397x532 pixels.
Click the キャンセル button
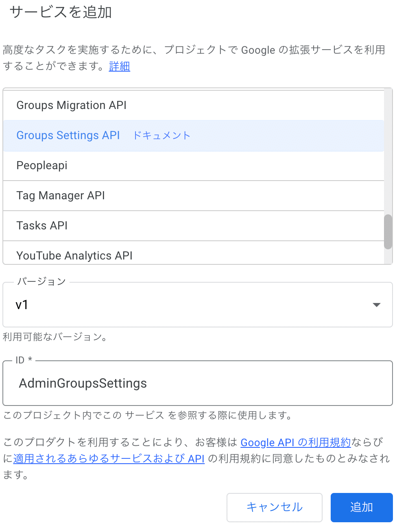pyautogui.click(x=275, y=507)
